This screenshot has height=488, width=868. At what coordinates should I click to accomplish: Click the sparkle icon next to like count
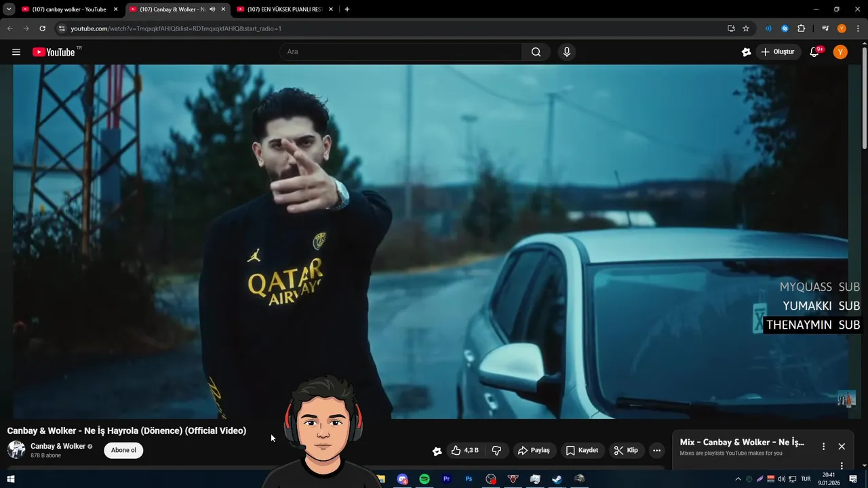tap(437, 451)
